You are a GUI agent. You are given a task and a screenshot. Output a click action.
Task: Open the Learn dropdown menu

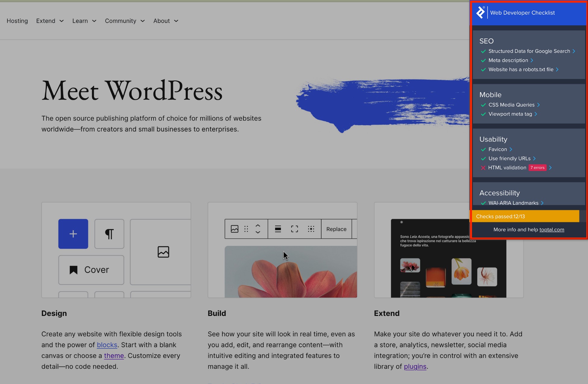(x=84, y=21)
